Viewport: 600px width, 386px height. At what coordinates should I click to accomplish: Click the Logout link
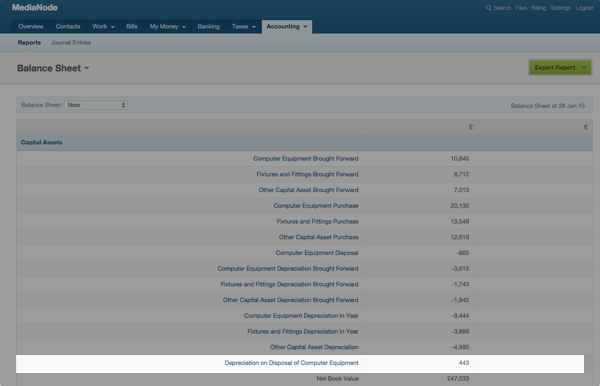pos(584,8)
